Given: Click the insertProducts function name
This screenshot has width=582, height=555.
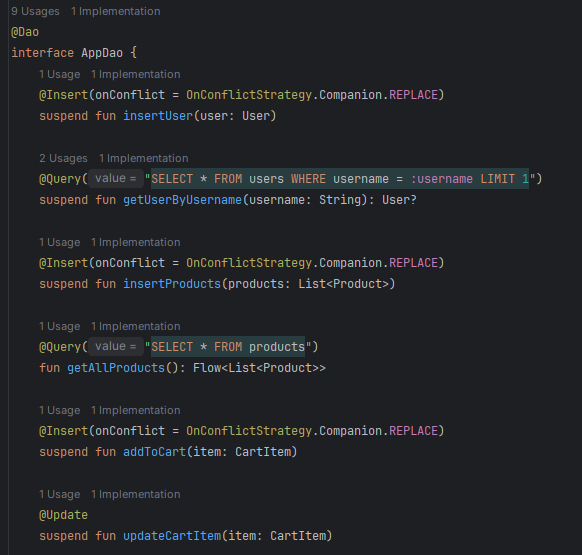Looking at the screenshot, I should click(172, 284).
